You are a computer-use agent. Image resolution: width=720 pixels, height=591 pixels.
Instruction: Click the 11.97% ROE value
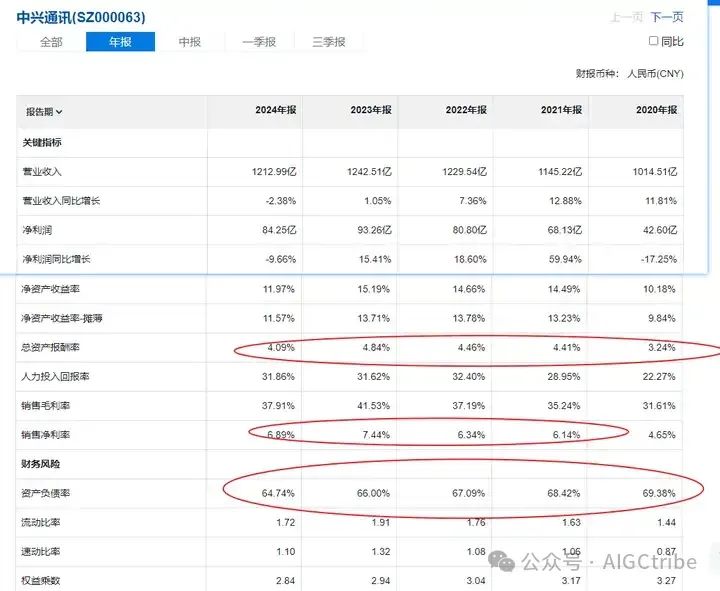[279, 289]
